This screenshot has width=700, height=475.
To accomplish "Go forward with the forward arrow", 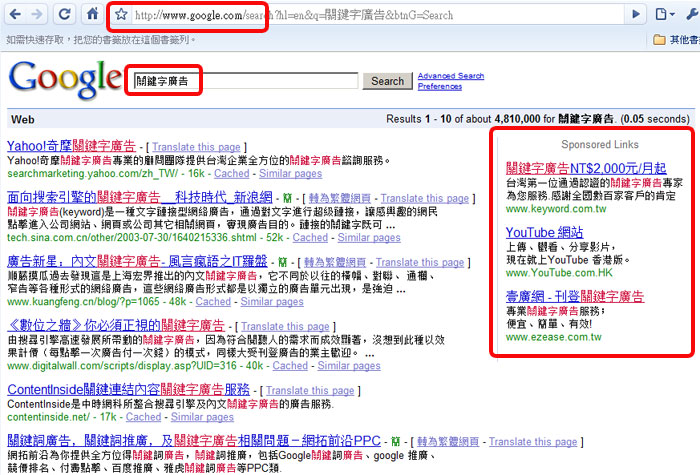I will tap(37, 15).
